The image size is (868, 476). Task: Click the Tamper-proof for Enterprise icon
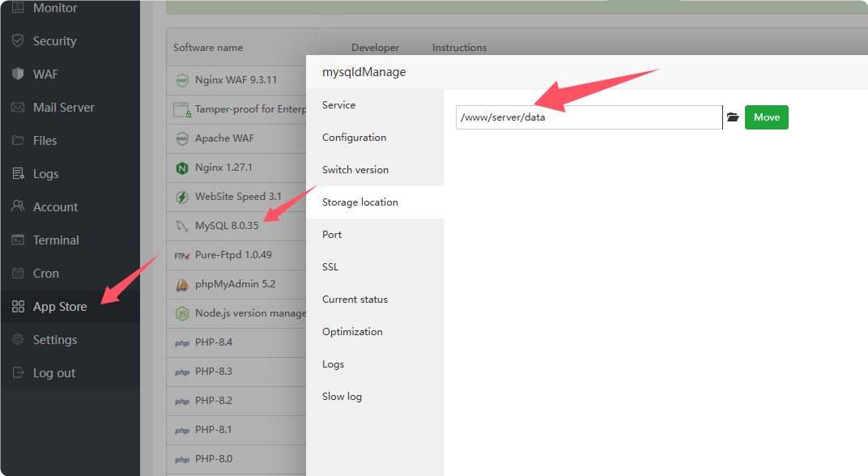click(x=182, y=109)
